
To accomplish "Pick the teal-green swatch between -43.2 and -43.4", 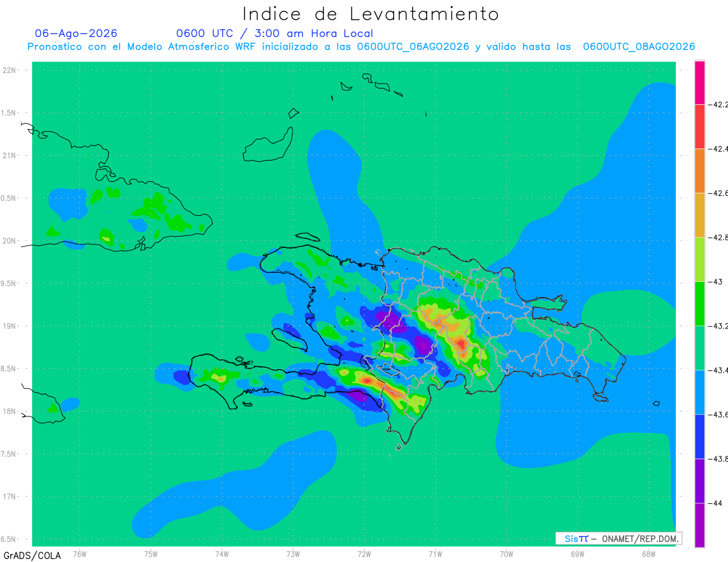I will coord(699,348).
